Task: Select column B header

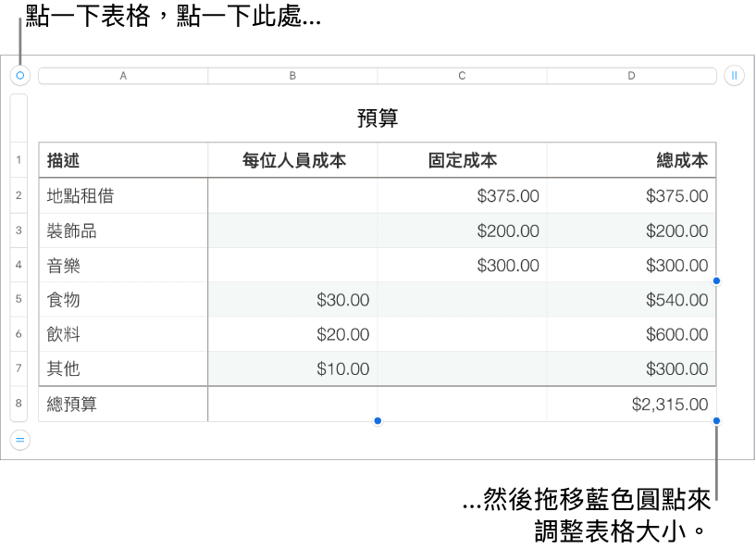Action: point(292,76)
